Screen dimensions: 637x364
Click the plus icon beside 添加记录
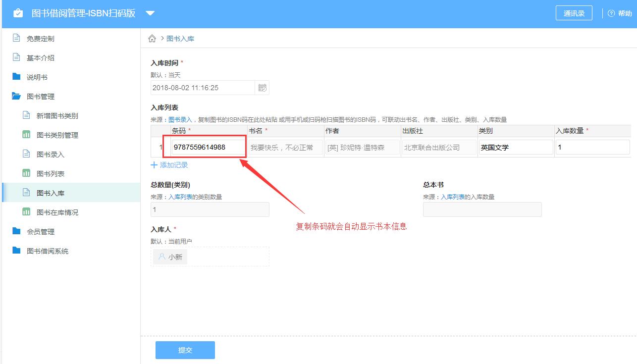[x=154, y=165]
